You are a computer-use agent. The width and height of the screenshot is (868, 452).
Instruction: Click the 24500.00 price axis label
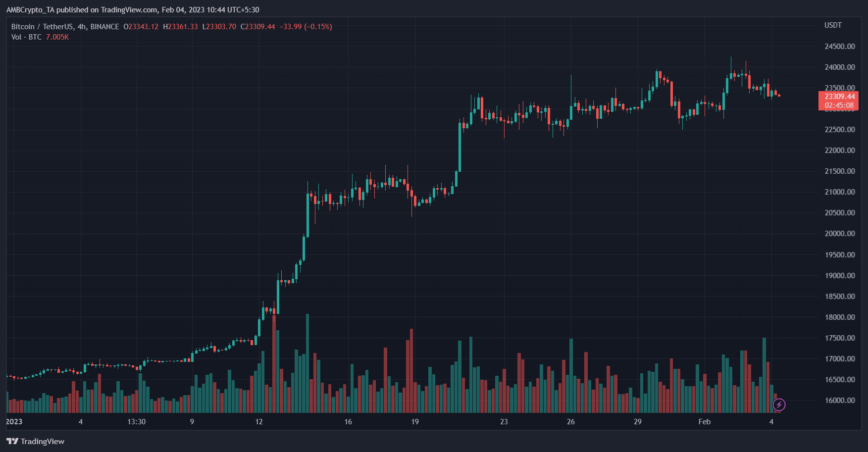(839, 47)
